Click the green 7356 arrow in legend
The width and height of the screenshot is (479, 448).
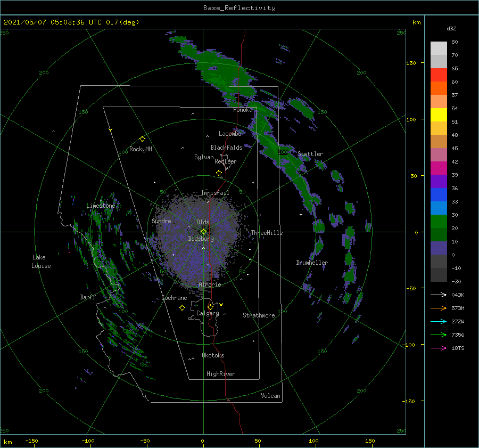click(x=439, y=335)
